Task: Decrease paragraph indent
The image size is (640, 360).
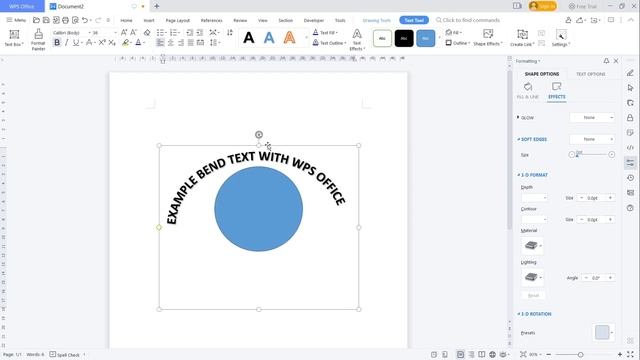Action: coord(190,32)
